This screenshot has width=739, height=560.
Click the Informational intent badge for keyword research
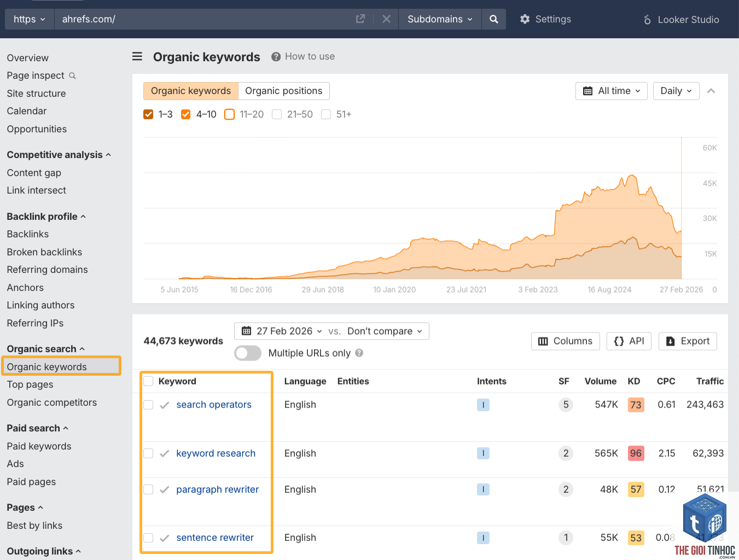pyautogui.click(x=483, y=453)
